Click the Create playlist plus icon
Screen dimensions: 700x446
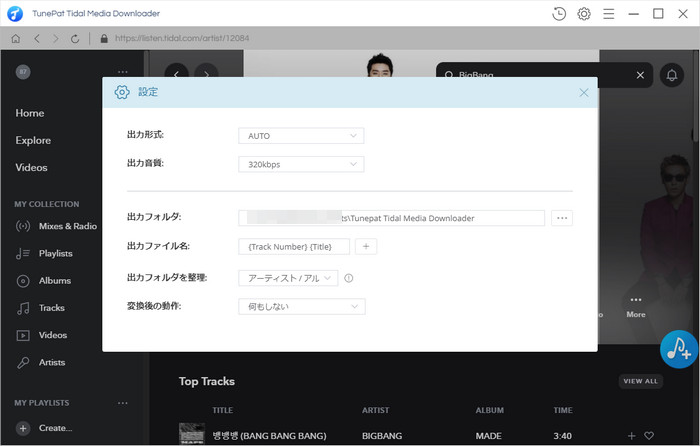(x=23, y=428)
